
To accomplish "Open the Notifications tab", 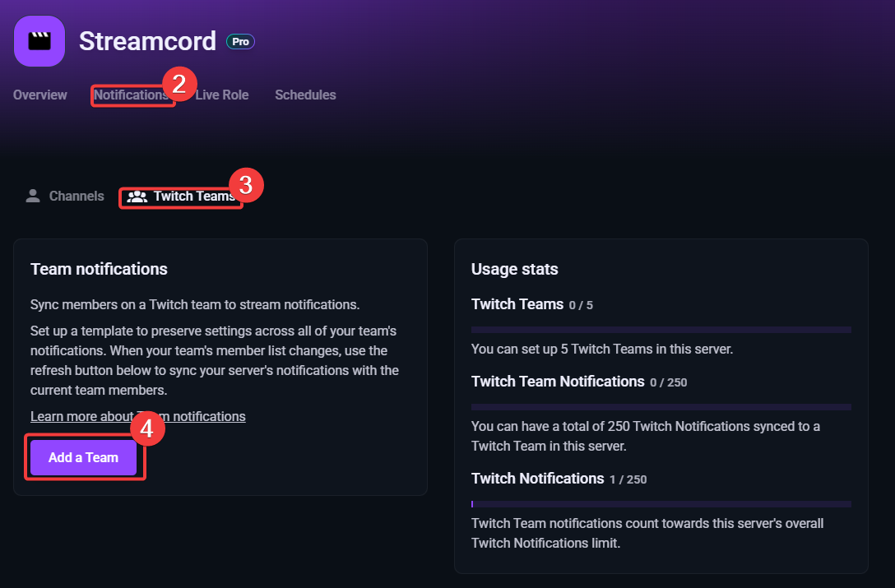I will click(132, 95).
